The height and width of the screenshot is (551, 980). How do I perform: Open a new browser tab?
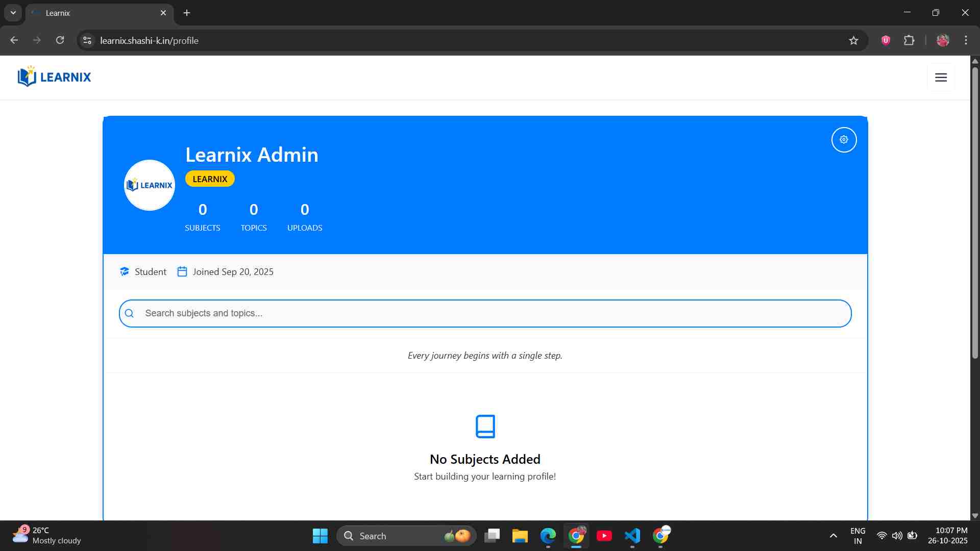tap(187, 13)
